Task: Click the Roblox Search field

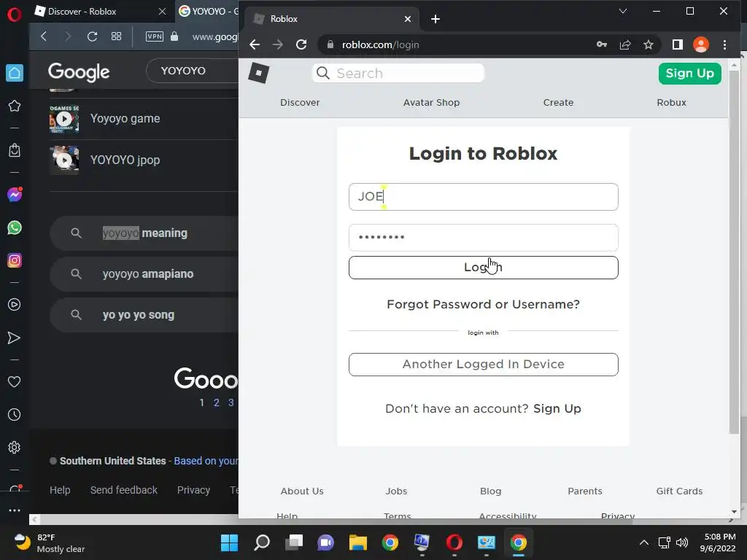Action: [x=398, y=74]
